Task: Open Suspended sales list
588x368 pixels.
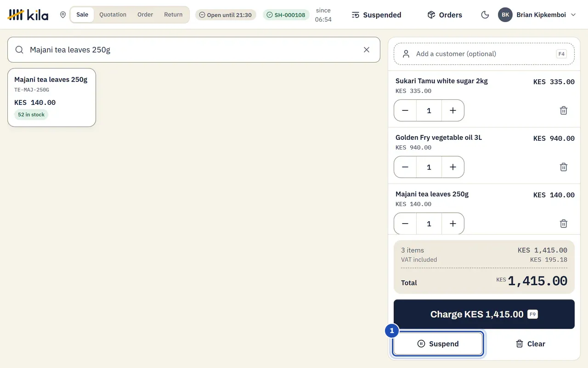Action: click(x=376, y=15)
